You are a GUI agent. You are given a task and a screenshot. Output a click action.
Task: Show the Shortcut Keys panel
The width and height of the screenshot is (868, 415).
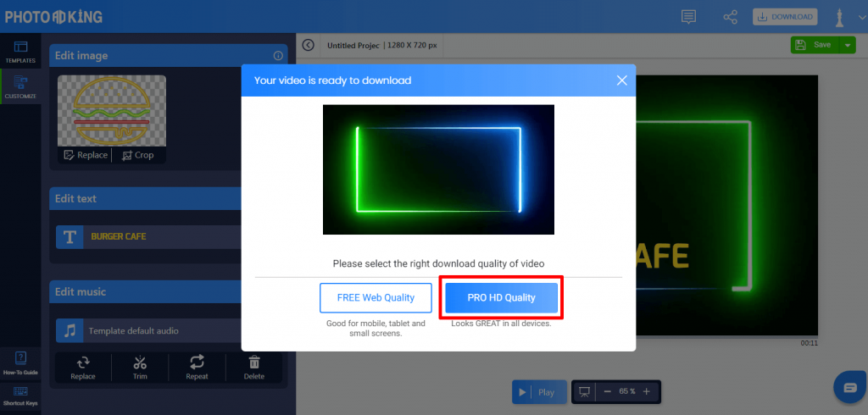click(x=20, y=396)
